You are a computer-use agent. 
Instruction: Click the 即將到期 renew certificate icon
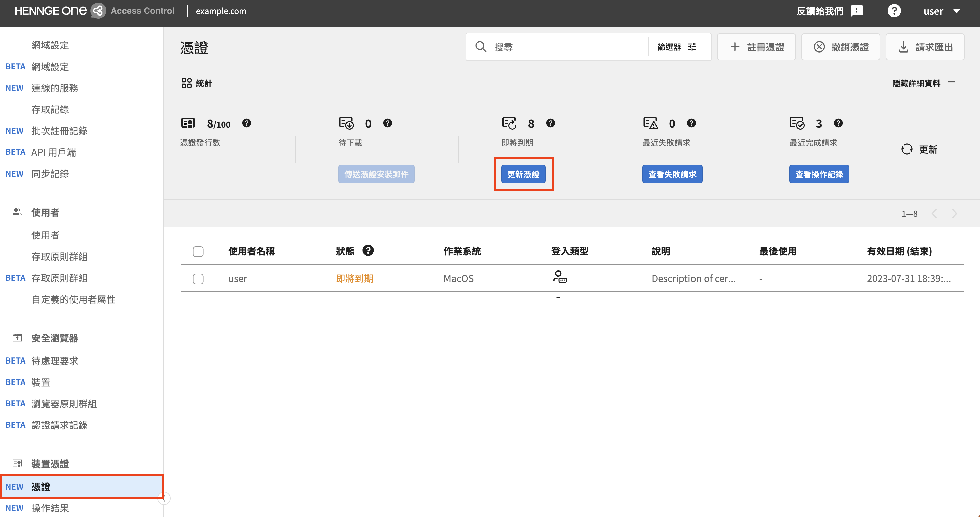click(509, 123)
